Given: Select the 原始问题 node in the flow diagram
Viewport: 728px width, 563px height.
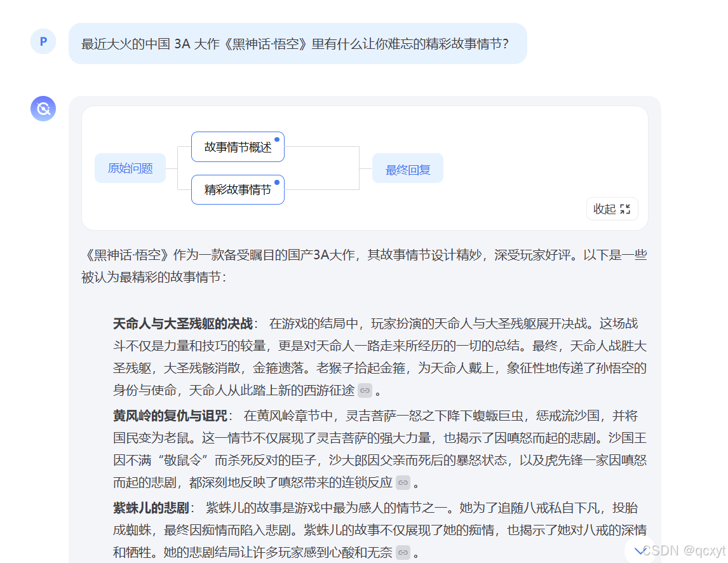Looking at the screenshot, I should point(130,168).
